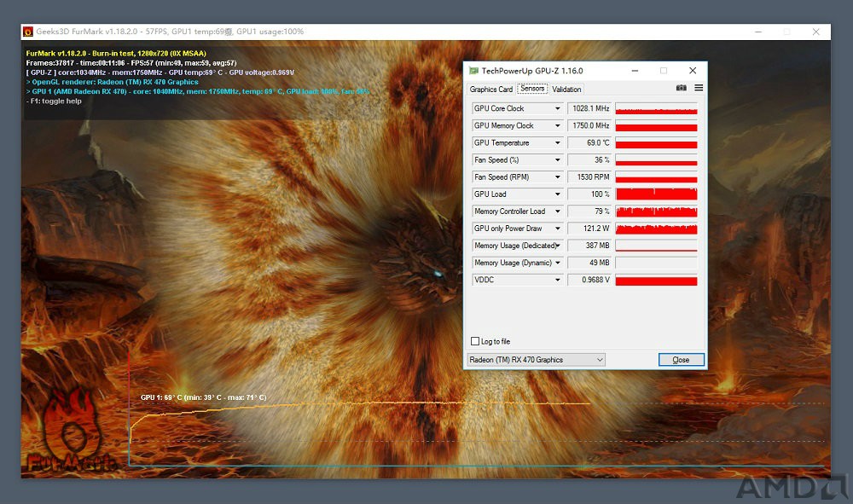
Task: Click the VDDC value 0.9688 V
Action: click(589, 280)
